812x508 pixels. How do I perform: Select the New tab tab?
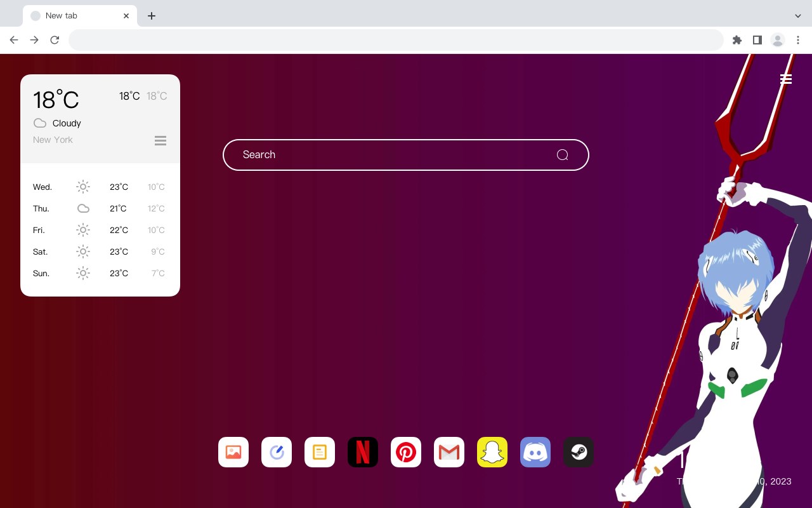[x=80, y=16]
